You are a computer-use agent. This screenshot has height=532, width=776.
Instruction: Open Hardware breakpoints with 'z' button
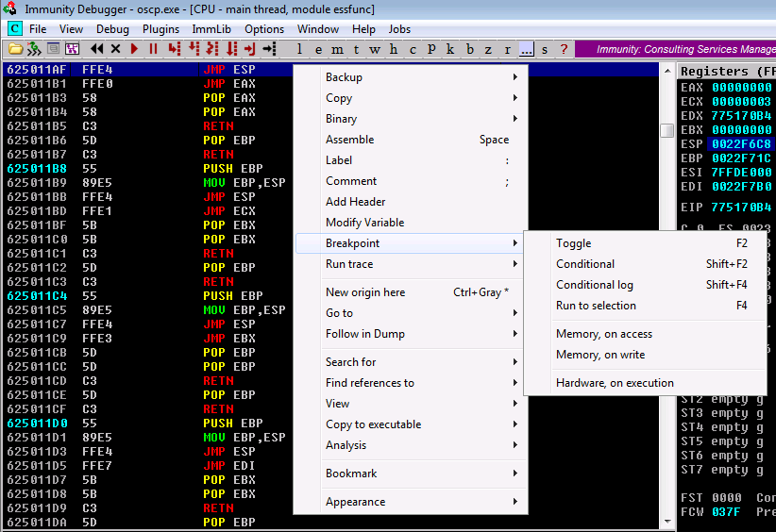click(x=488, y=49)
